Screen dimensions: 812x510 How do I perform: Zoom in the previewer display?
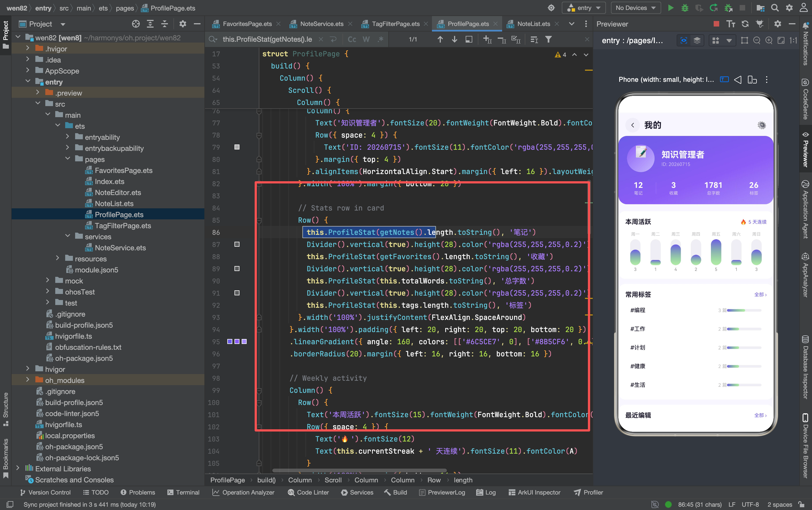tap(769, 41)
